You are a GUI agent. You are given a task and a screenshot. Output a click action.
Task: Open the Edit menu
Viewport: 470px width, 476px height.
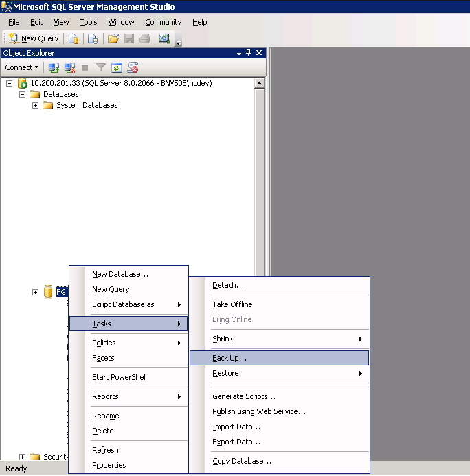(x=36, y=22)
